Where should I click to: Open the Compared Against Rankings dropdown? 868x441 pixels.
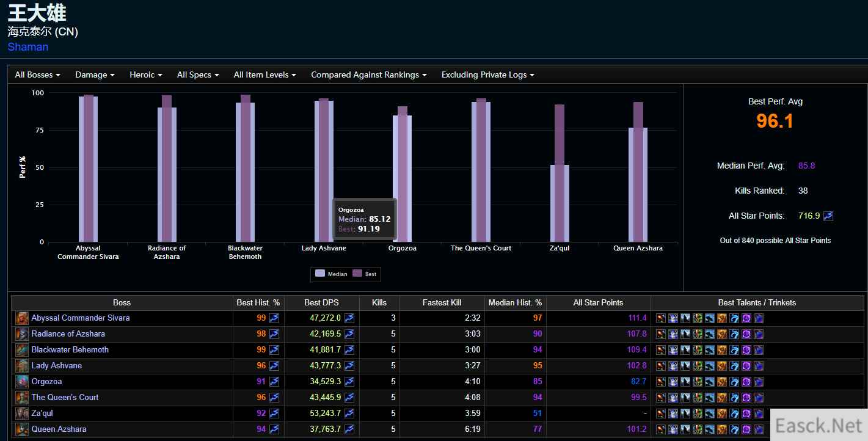[x=368, y=75]
